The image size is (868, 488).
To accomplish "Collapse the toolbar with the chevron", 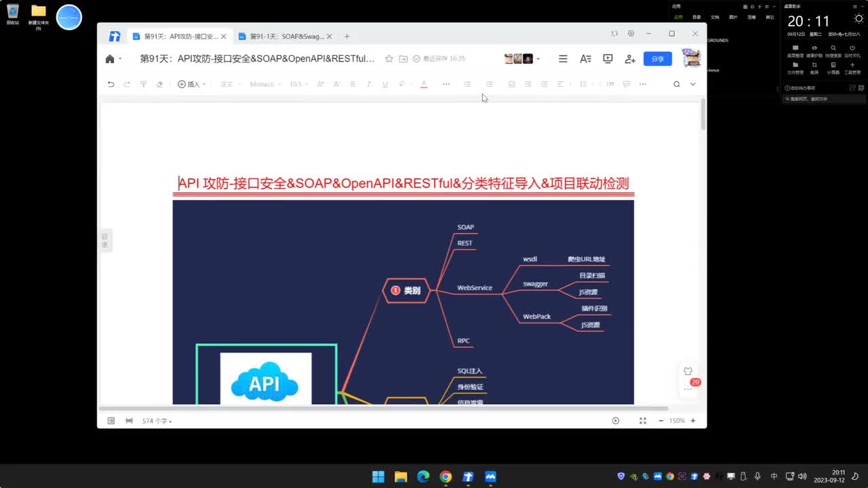I will click(692, 84).
